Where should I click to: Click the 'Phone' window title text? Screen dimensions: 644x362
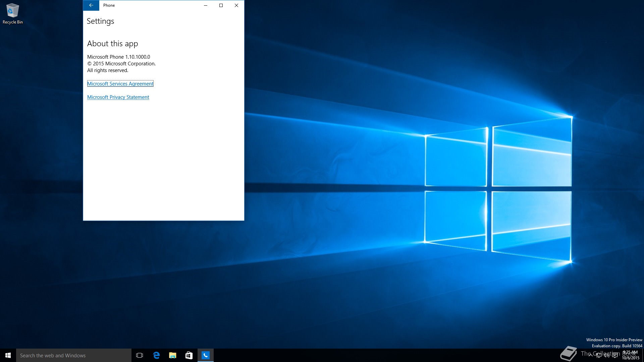(x=109, y=5)
